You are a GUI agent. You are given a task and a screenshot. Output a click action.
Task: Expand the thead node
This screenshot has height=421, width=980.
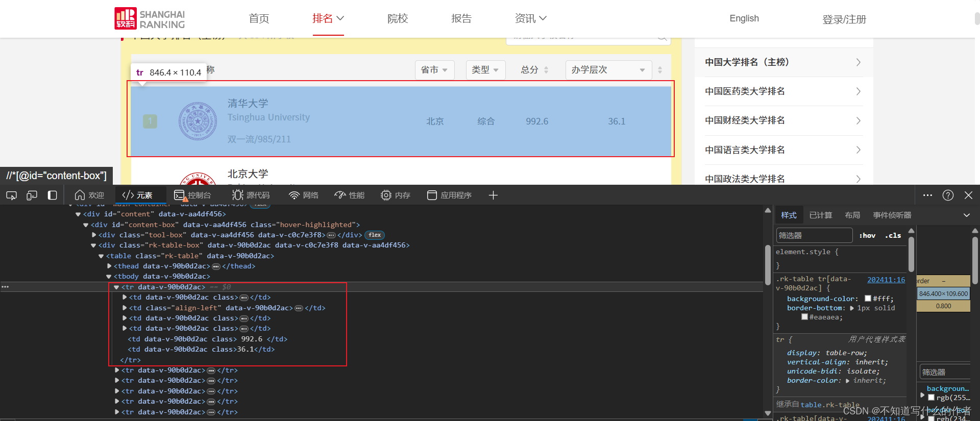click(x=109, y=266)
